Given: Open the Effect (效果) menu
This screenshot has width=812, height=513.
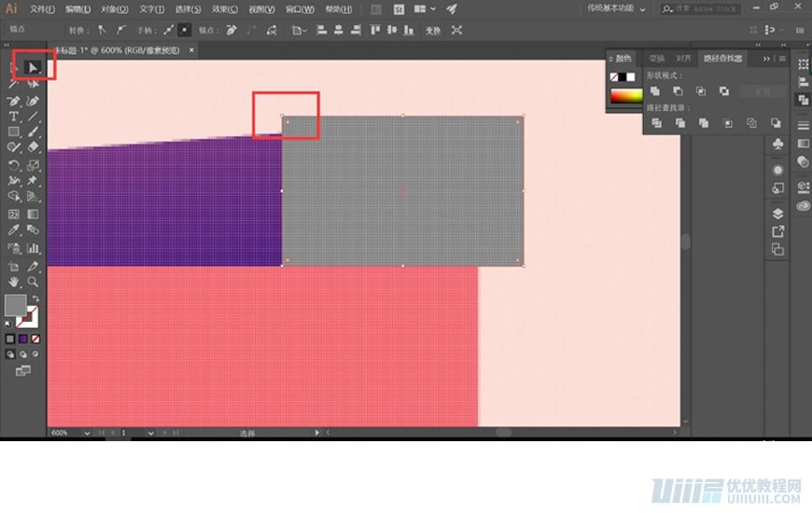Looking at the screenshot, I should pos(225,9).
